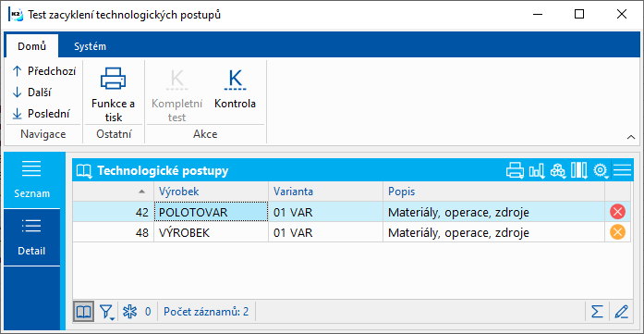Open the columns icon in the panel header
The image size is (644, 334).
coord(578,171)
